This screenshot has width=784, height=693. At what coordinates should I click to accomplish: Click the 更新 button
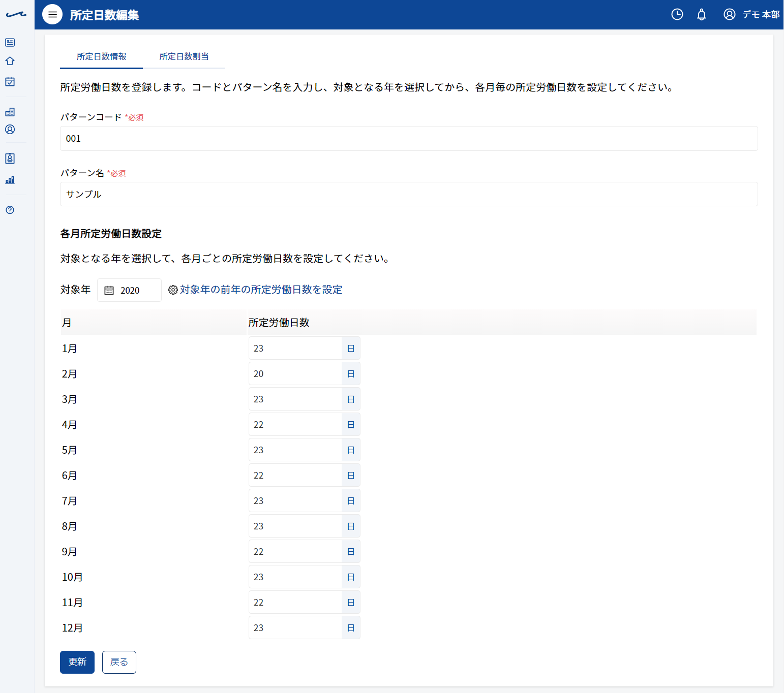click(x=77, y=662)
